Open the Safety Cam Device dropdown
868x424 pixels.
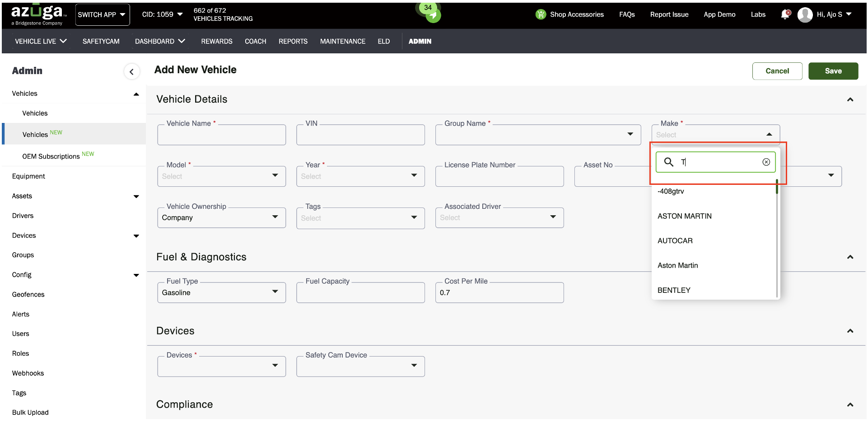point(360,366)
